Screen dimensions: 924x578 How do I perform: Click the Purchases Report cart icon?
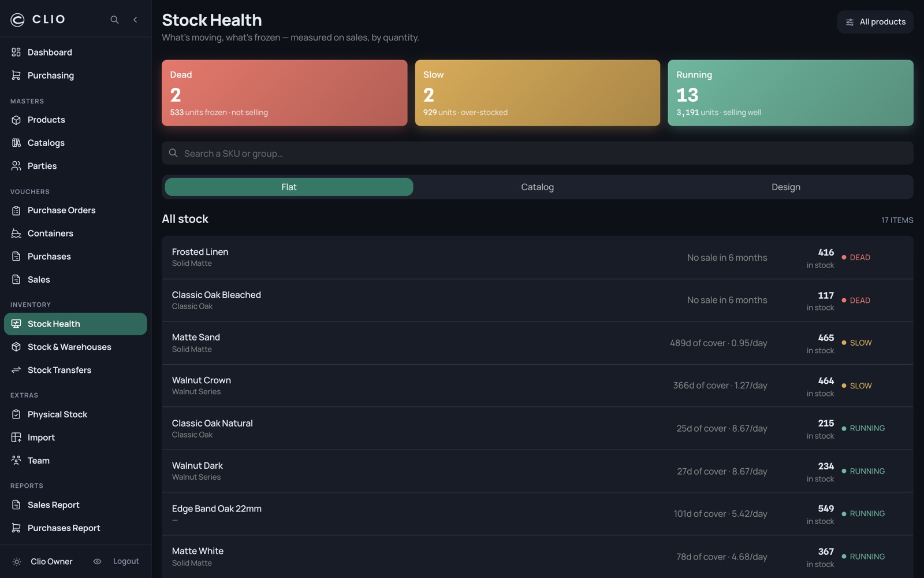coord(16,528)
